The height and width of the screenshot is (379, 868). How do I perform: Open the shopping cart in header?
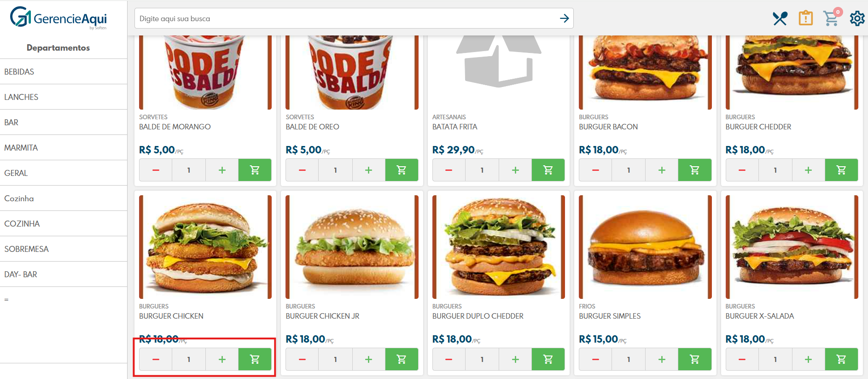point(832,18)
